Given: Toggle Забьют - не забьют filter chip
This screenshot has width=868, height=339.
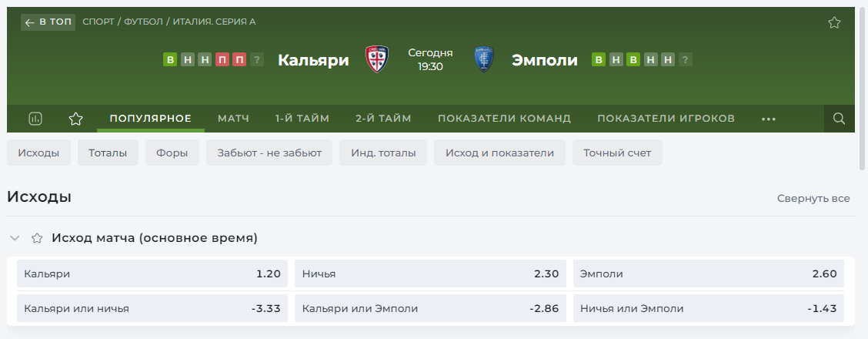Looking at the screenshot, I should pyautogui.click(x=269, y=153).
